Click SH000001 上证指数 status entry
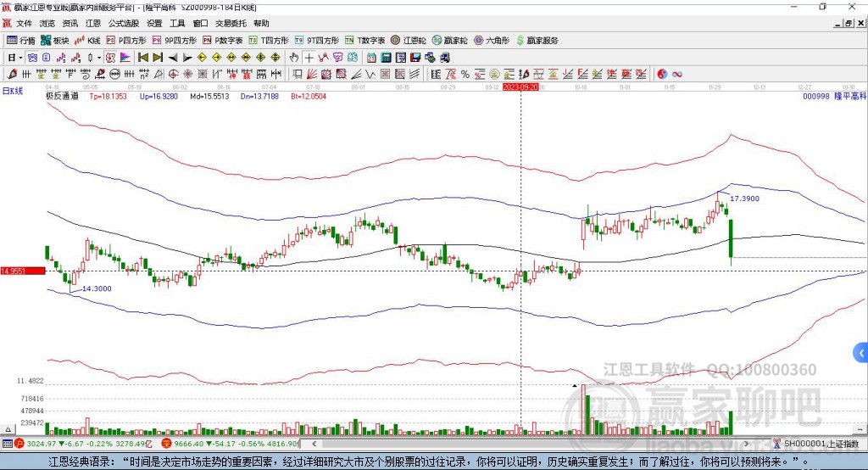 tap(821, 444)
